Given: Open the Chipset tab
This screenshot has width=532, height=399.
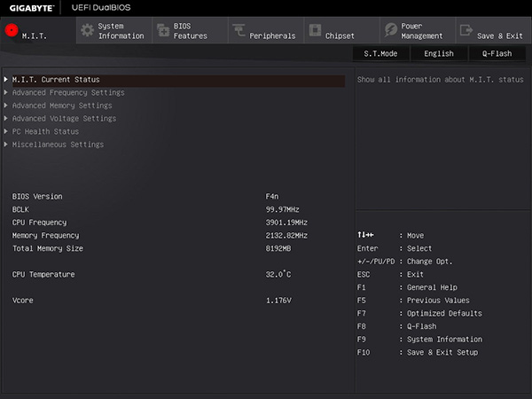Looking at the screenshot, I should (342, 30).
